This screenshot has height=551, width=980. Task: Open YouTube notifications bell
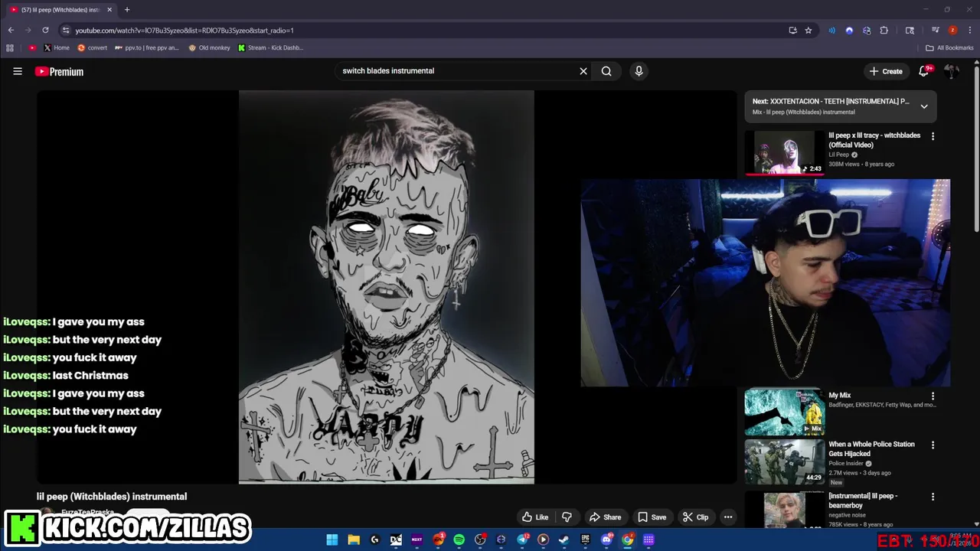pyautogui.click(x=924, y=71)
